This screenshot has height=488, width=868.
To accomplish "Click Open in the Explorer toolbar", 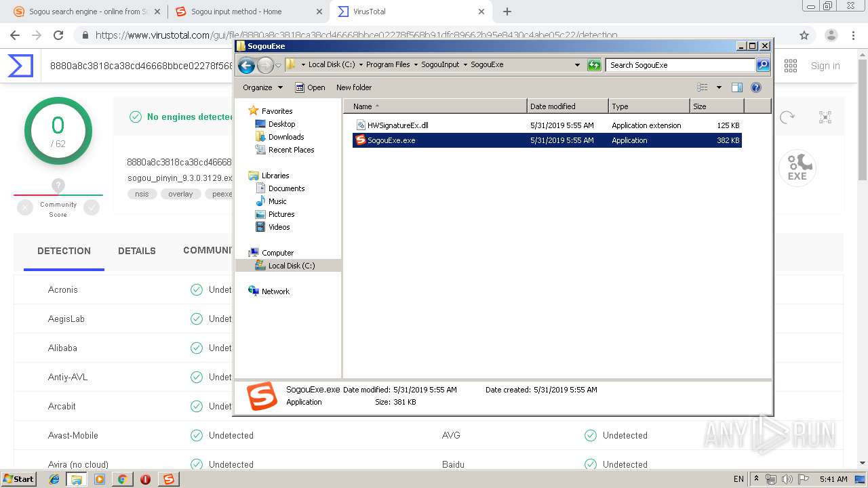I will click(x=310, y=87).
